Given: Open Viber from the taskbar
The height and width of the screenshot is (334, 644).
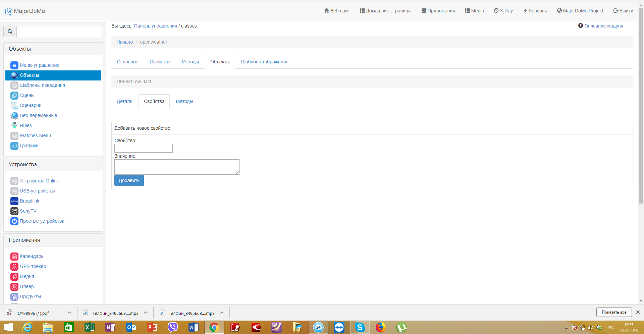Looking at the screenshot, I should coord(172,327).
